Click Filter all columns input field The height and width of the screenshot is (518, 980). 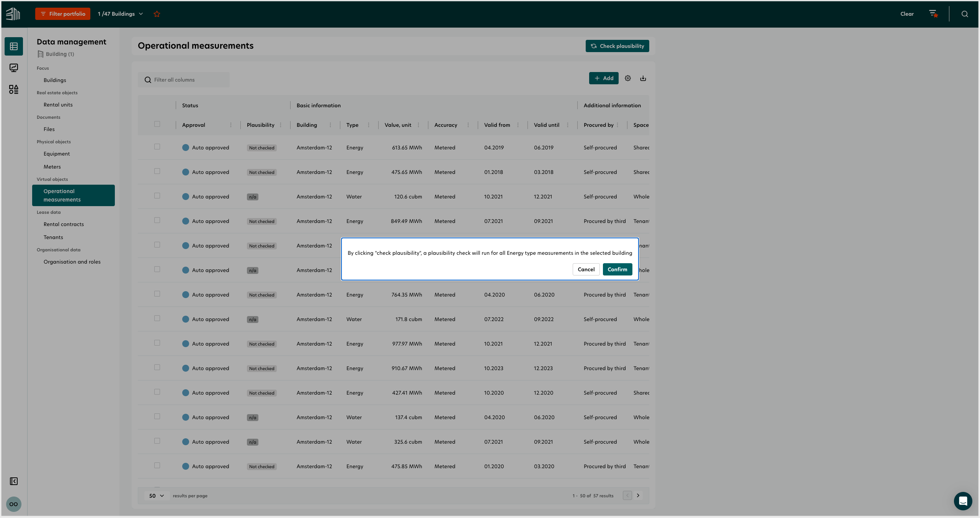[x=186, y=79]
